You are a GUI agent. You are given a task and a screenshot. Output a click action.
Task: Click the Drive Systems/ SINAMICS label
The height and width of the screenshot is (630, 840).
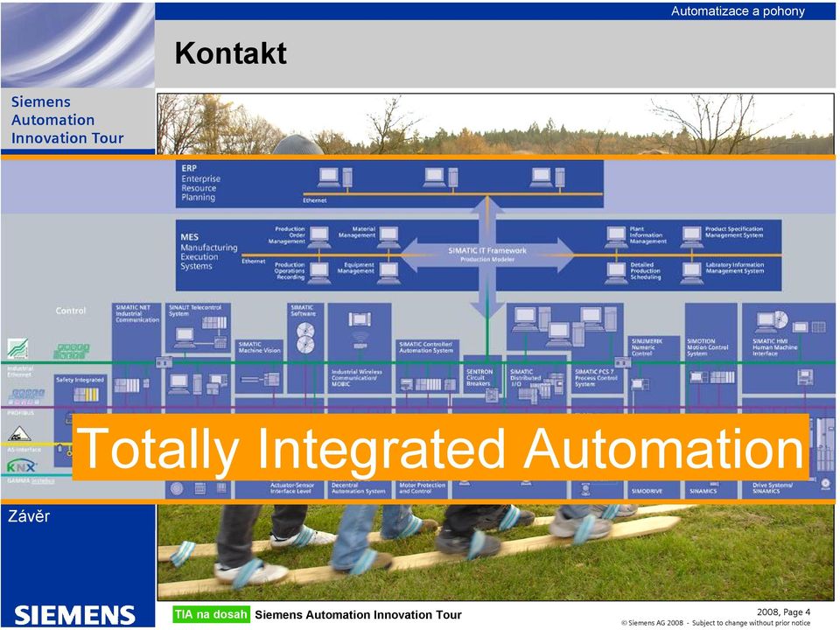click(x=773, y=488)
